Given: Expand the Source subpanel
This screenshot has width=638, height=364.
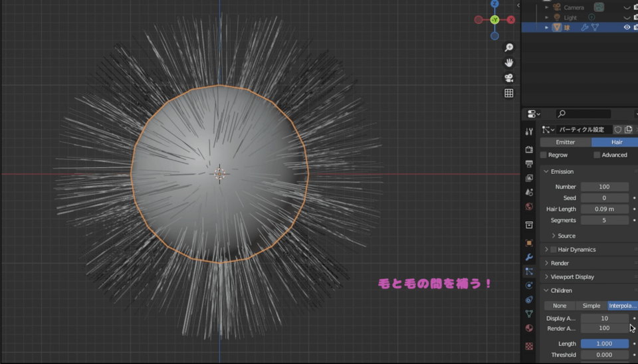Looking at the screenshot, I should [x=554, y=236].
